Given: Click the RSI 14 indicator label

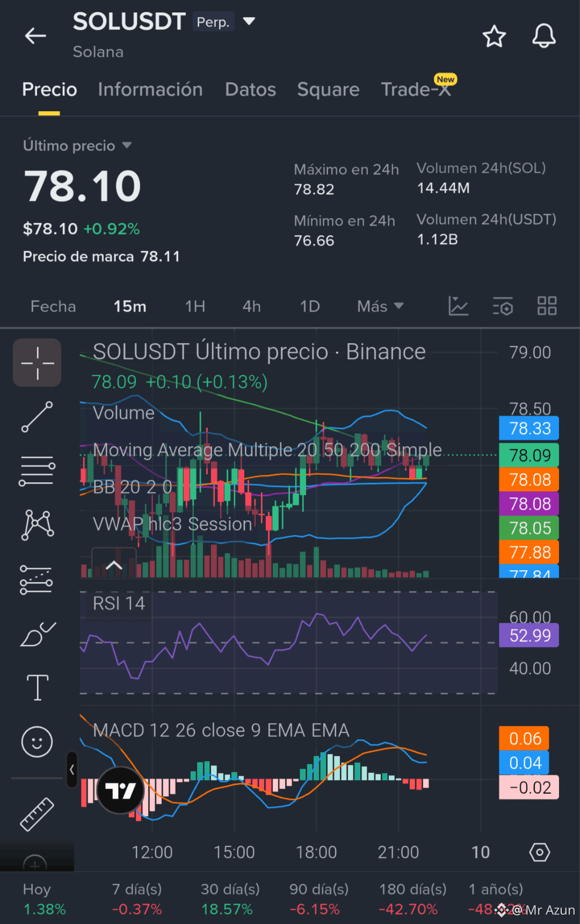Looking at the screenshot, I should (119, 603).
